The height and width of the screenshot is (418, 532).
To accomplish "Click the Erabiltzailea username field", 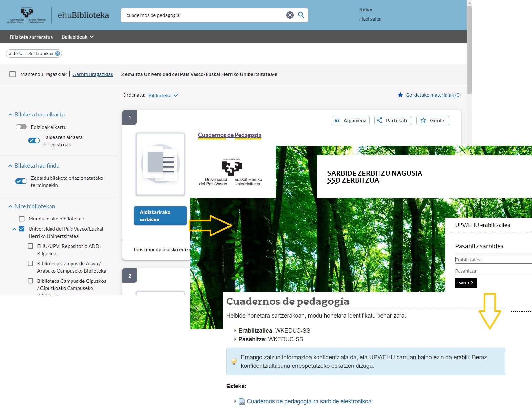I will pos(492,260).
